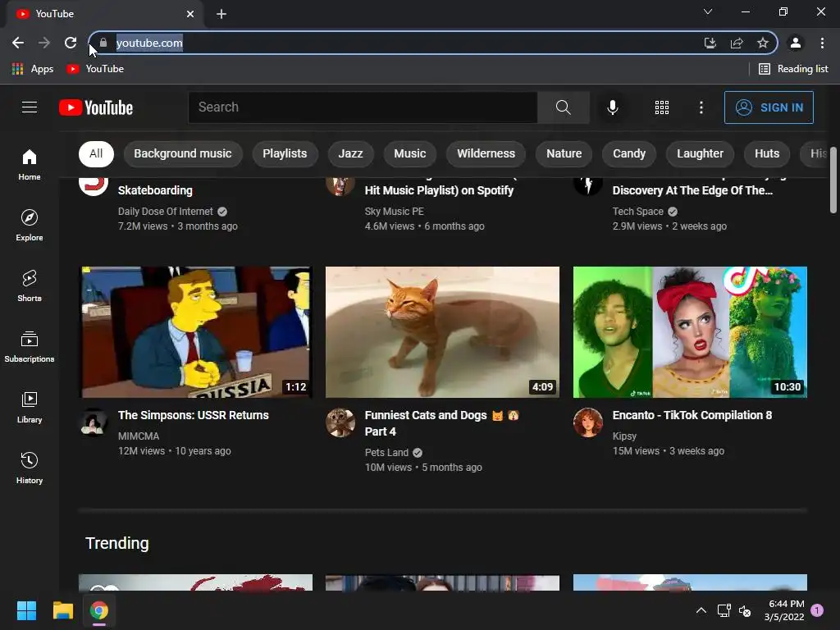The height and width of the screenshot is (630, 840).
Task: Go back to previous page
Action: point(18,43)
